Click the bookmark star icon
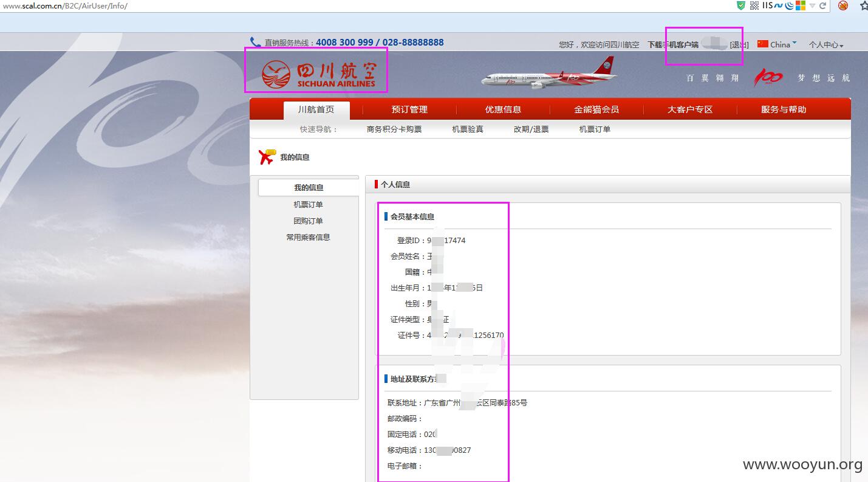This screenshot has height=482, width=868. click(863, 5)
